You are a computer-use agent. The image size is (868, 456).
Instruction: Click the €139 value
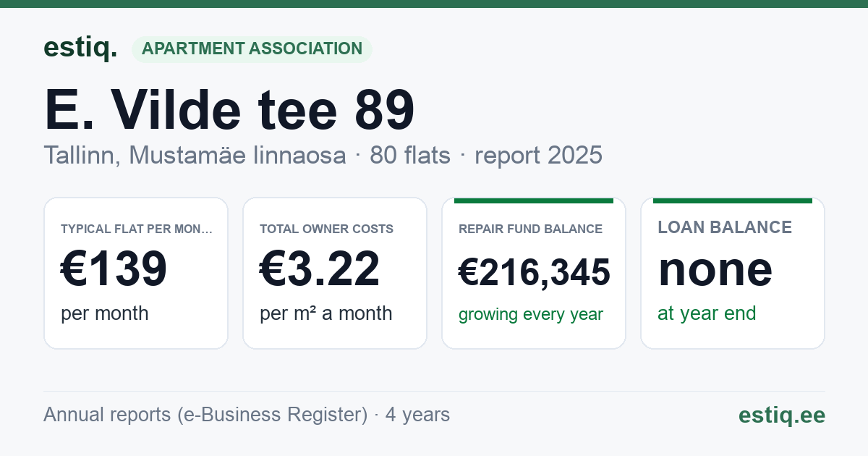pos(114,269)
